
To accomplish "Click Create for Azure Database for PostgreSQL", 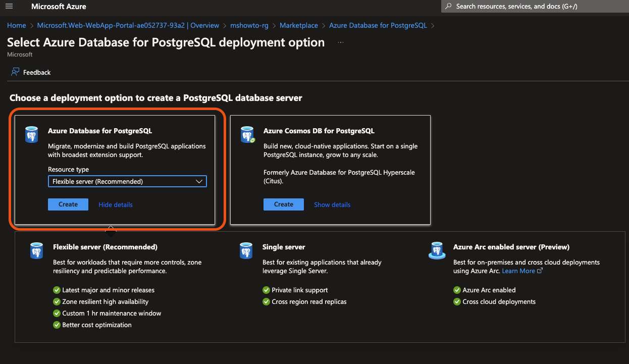I will pos(68,204).
